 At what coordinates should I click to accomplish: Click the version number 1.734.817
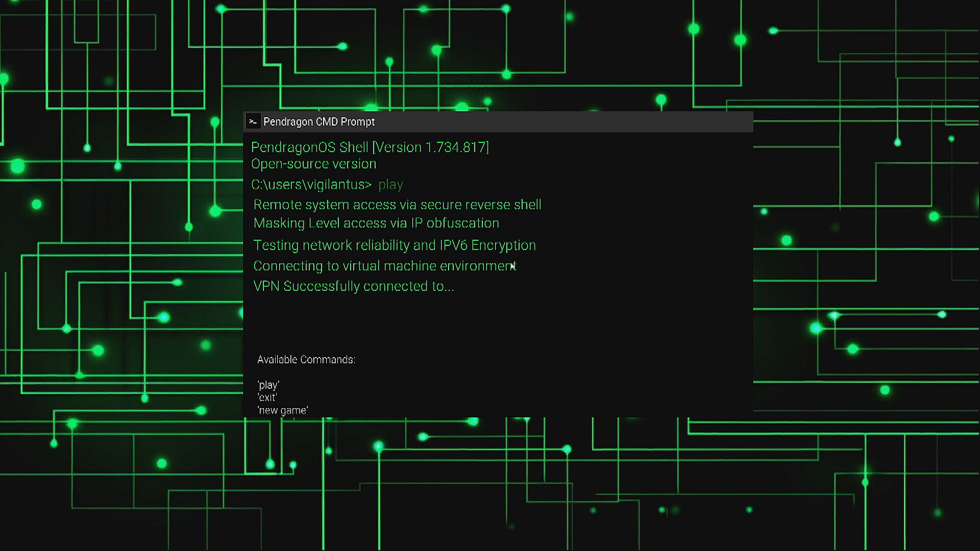[455, 147]
